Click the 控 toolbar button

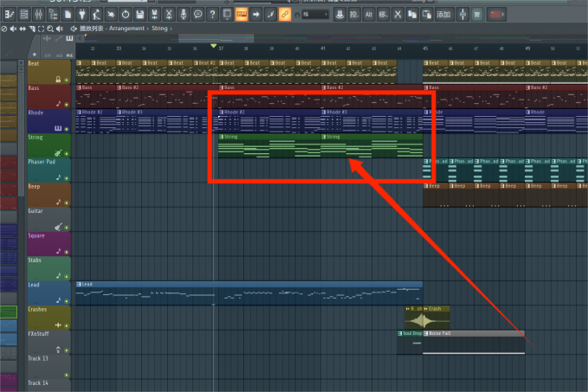(354, 15)
